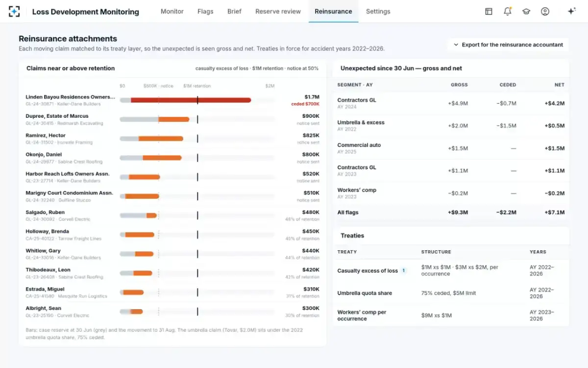Click the +$7.1M net total
The width and height of the screenshot is (588, 368).
[x=554, y=212]
